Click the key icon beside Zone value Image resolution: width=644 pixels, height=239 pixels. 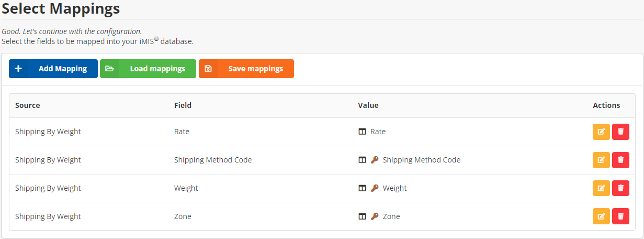[375, 216]
